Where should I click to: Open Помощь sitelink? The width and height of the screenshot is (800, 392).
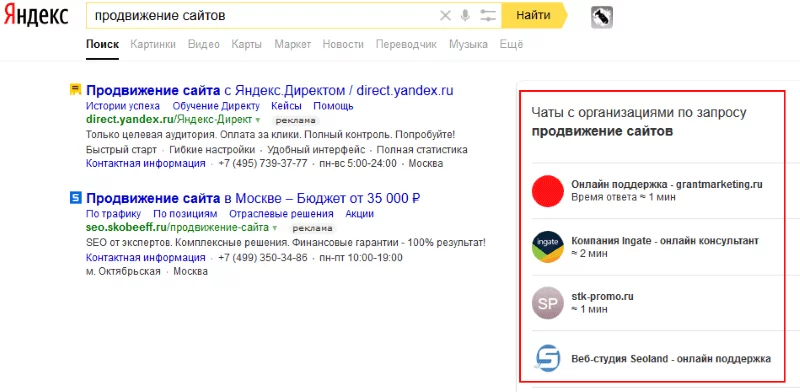pyautogui.click(x=333, y=106)
